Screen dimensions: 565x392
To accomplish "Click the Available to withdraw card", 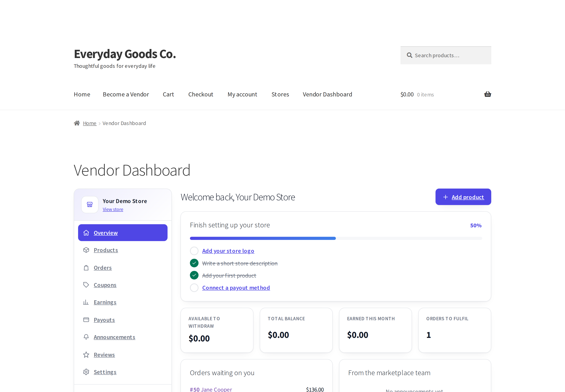I will pos(217,330).
